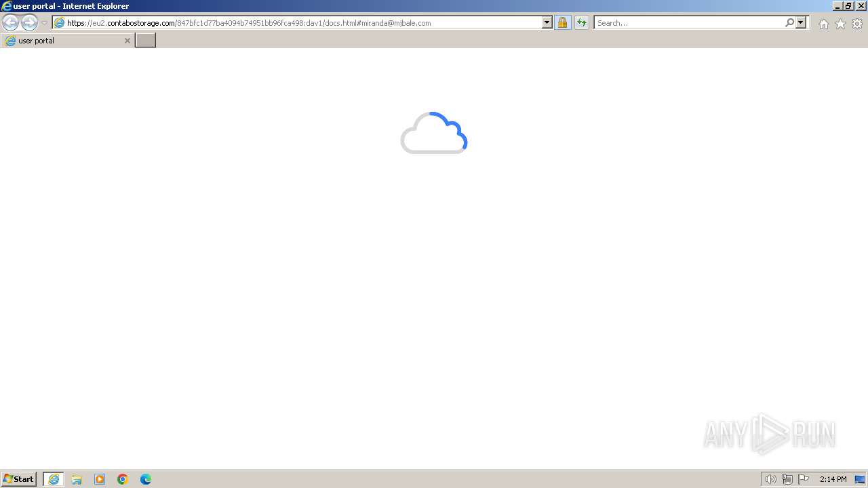Open Action Center flag icon
This screenshot has width=868, height=488.
[804, 479]
